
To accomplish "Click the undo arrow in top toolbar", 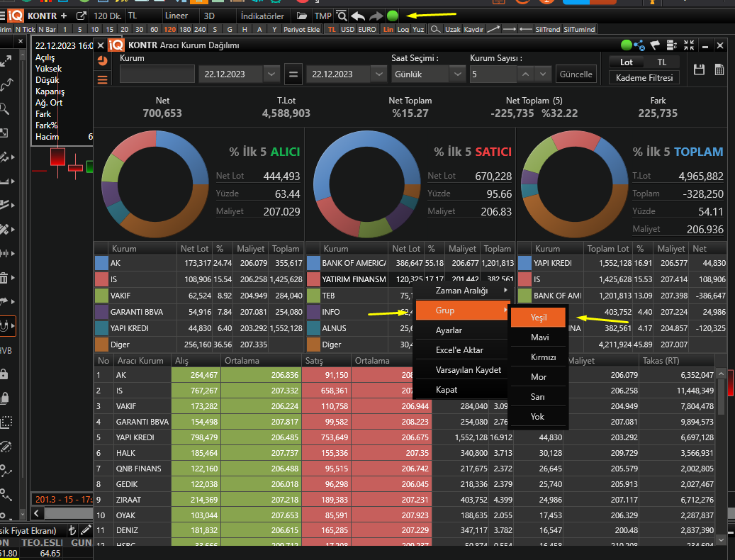I will click(359, 16).
